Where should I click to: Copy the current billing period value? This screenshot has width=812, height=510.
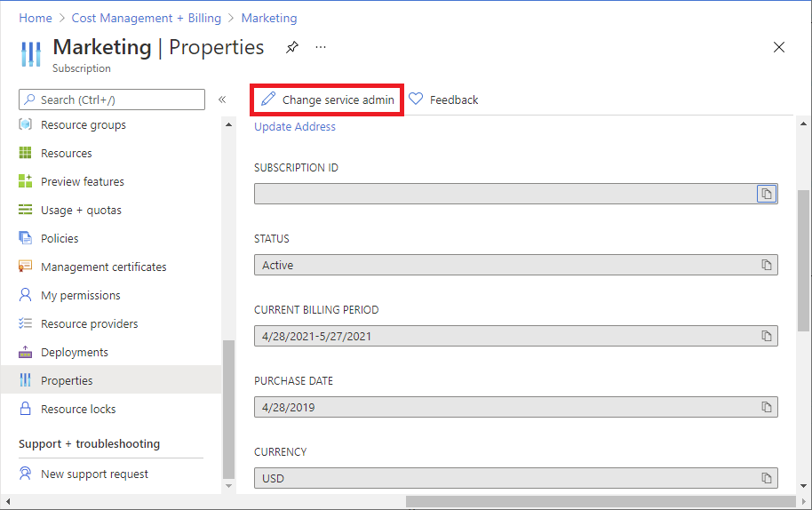(766, 336)
